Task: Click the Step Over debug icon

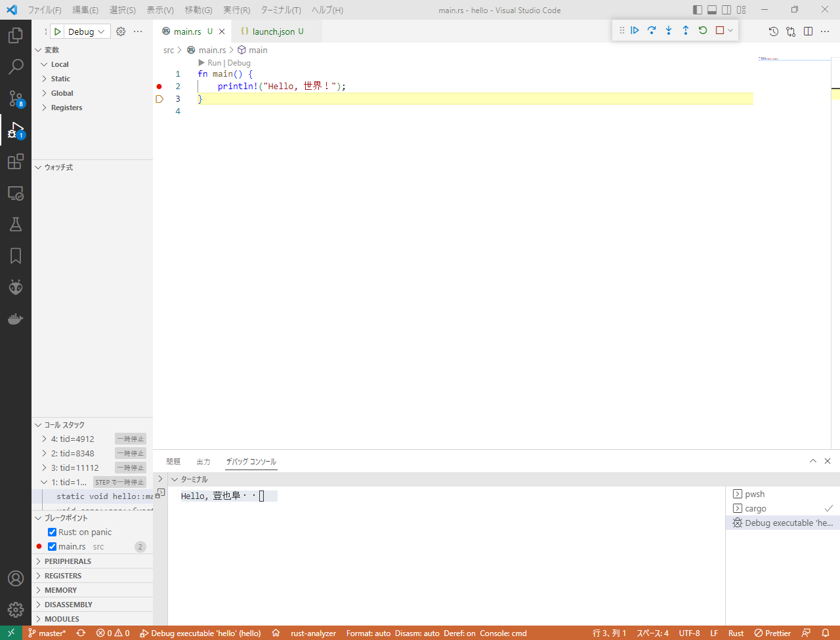Action: click(652, 30)
